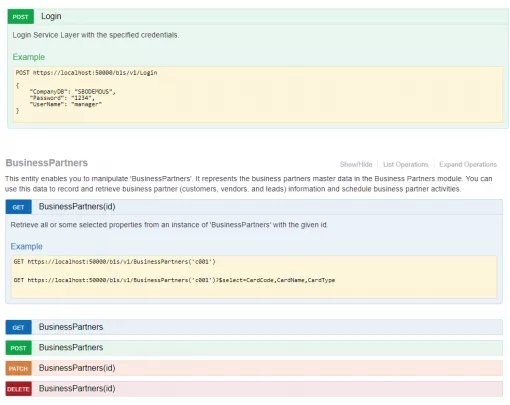Viewport: 510px width, 405px height.
Task: Click the Example heading under Login
Action: pyautogui.click(x=29, y=57)
